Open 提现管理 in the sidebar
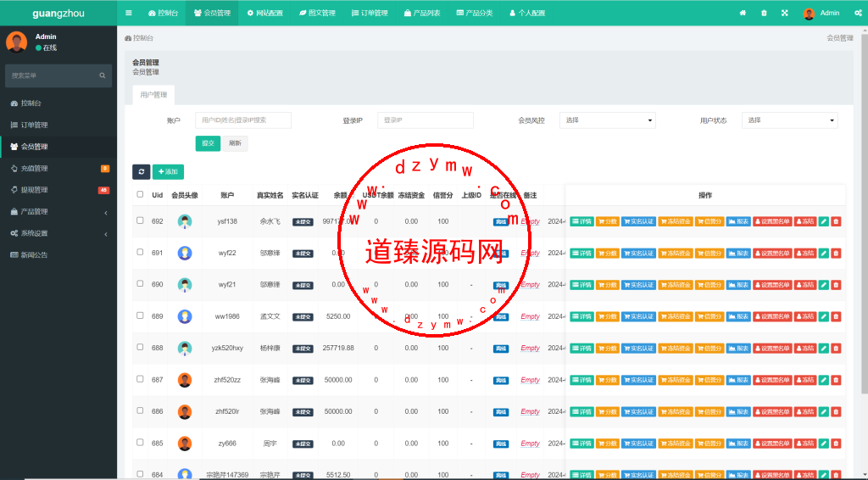Screen dimensions: 868x480 (x=58, y=190)
